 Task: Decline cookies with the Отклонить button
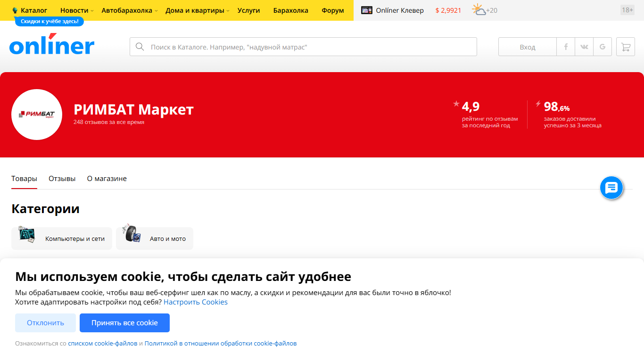tap(45, 323)
